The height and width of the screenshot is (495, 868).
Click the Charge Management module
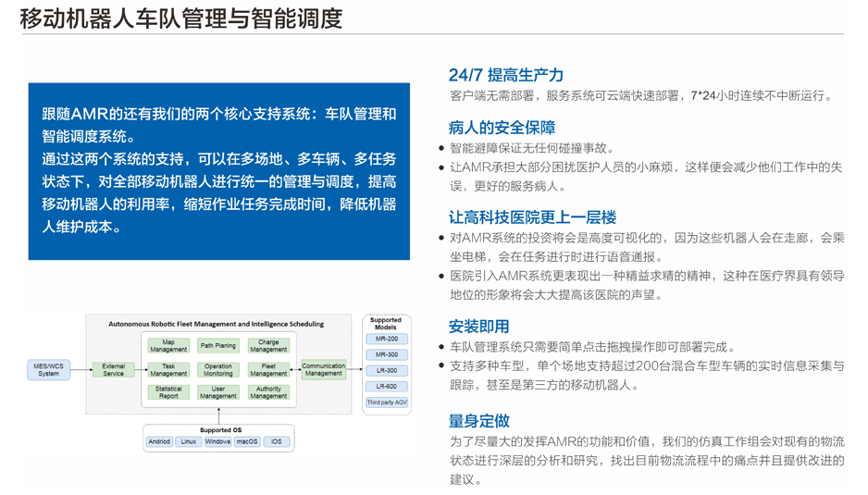pyautogui.click(x=268, y=346)
